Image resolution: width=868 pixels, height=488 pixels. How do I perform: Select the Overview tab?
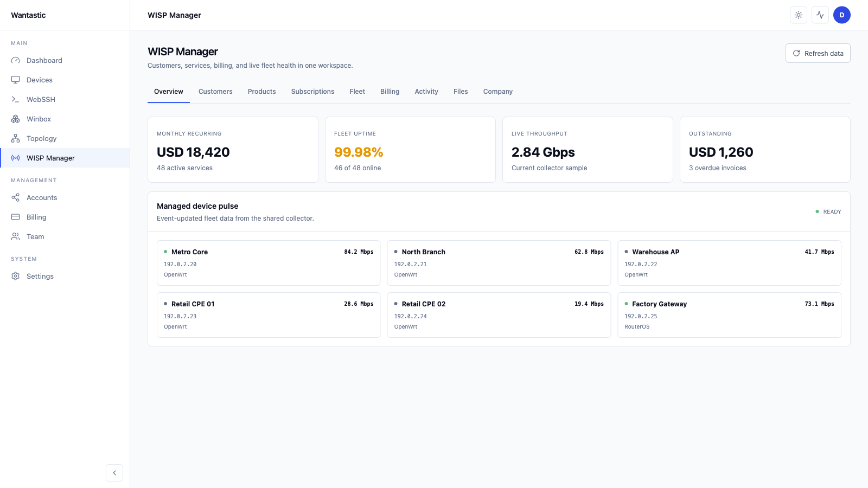(169, 92)
